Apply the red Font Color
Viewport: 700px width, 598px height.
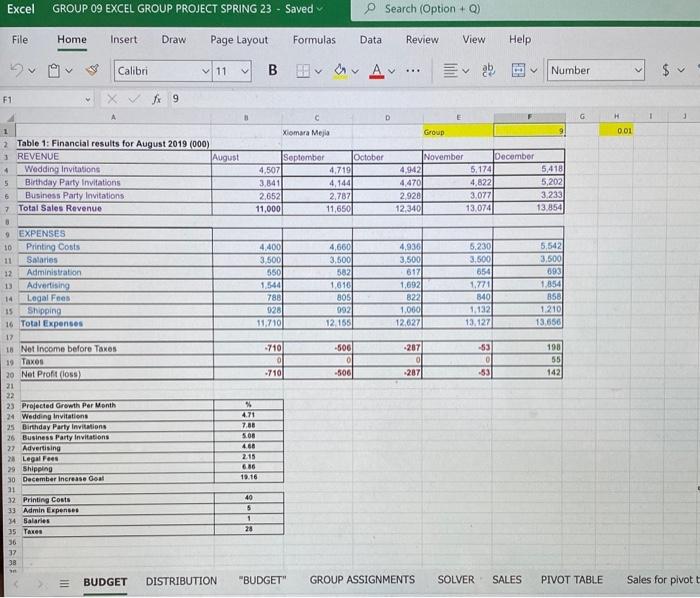pyautogui.click(x=377, y=71)
